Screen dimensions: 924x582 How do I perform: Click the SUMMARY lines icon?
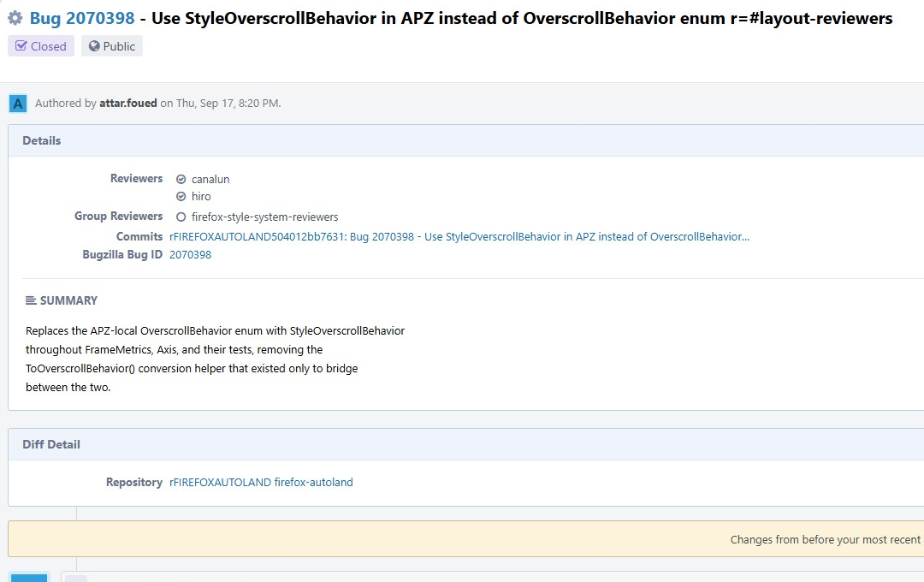click(31, 300)
